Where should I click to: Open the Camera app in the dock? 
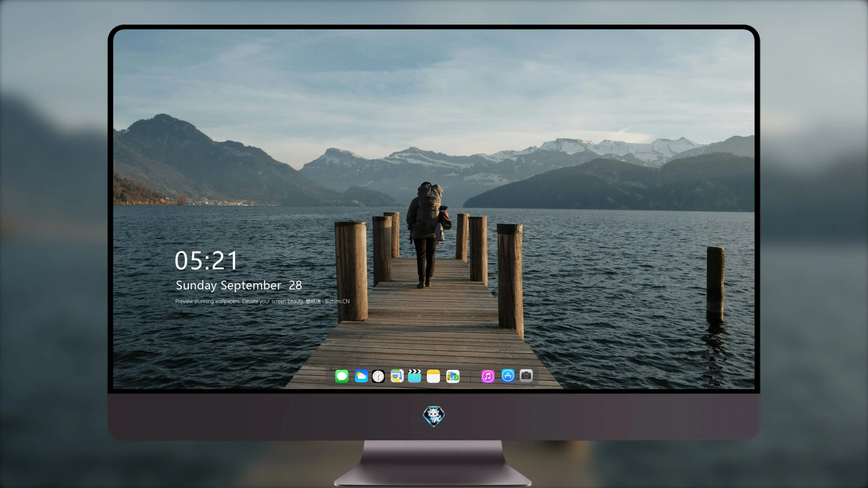tap(526, 375)
